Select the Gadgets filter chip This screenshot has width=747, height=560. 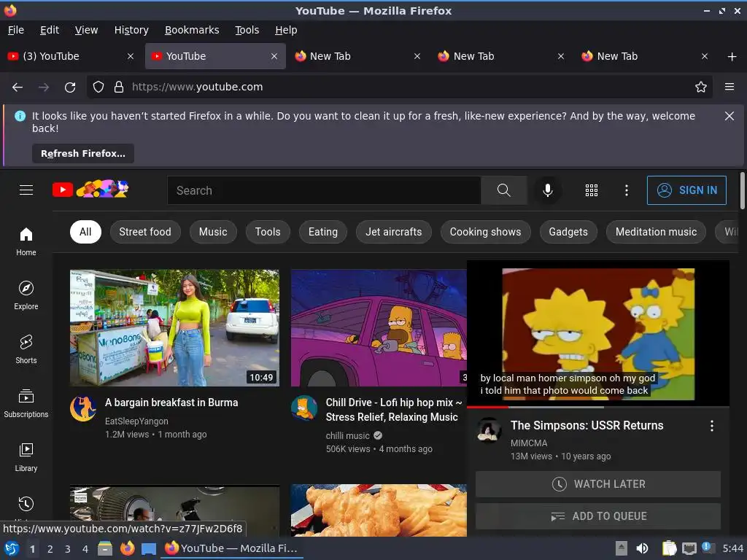pos(568,232)
